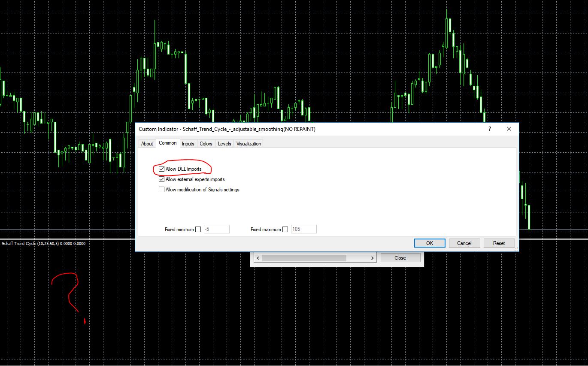Viewport: 588px width, 366px height.
Task: Click the horizontal scrollbar right arrow
Action: point(372,257)
